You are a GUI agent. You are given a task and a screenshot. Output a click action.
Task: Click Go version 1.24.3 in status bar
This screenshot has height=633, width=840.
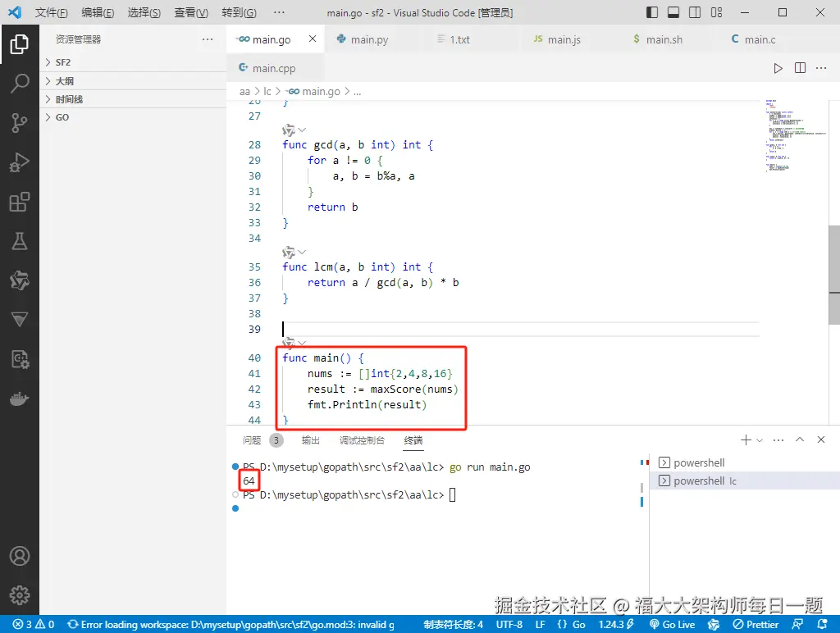coord(616,625)
